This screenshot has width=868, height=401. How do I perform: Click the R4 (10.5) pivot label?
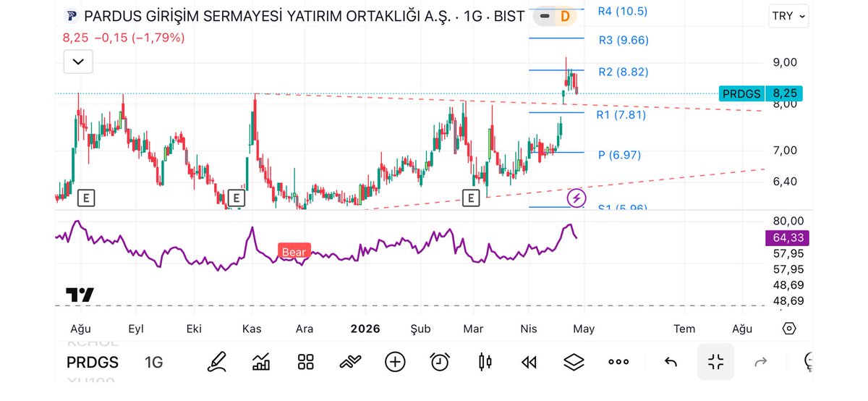(x=623, y=11)
